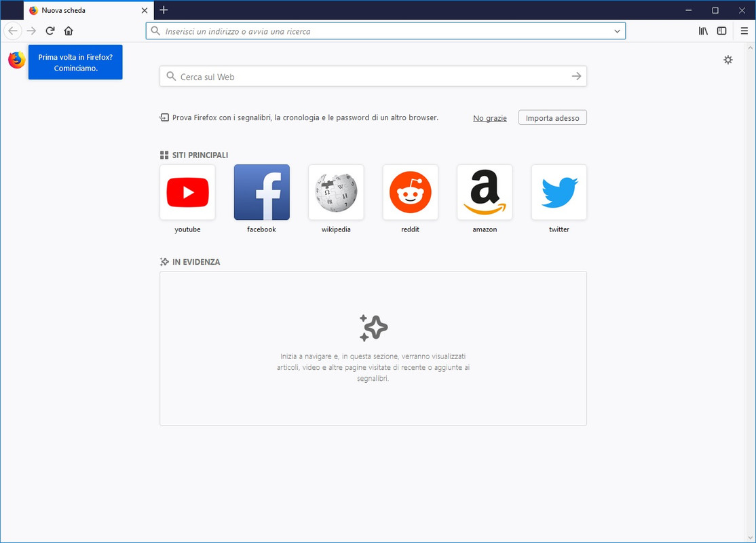Screen dimensions: 756x543
Task: Expand the address bar history dropdown
Action: pos(617,31)
